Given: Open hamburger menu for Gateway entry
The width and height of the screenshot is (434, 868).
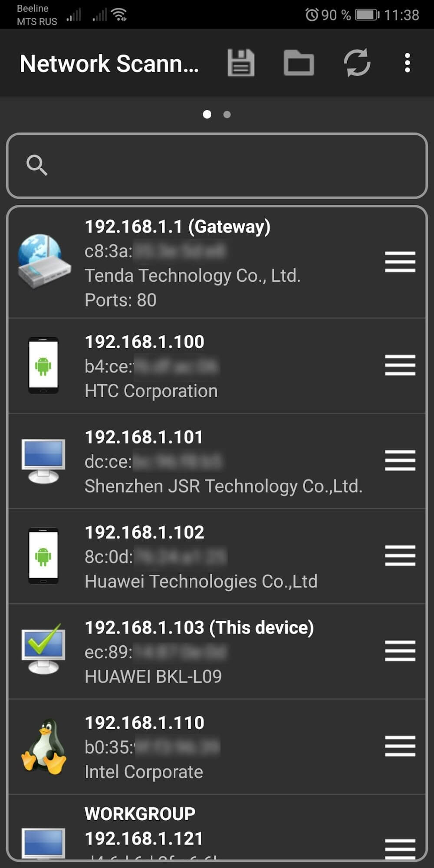Looking at the screenshot, I should click(x=400, y=262).
